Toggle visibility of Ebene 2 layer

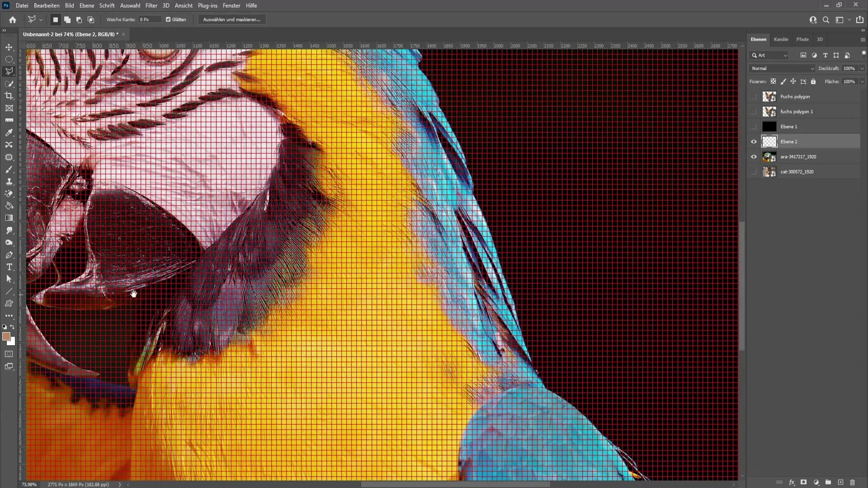point(754,141)
